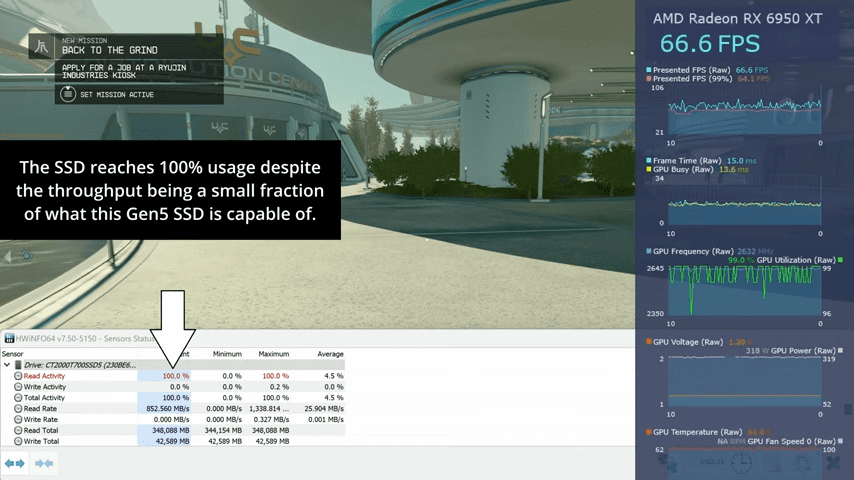
Task: Click the 25.904 MB/s average read rate
Action: click(x=324, y=409)
